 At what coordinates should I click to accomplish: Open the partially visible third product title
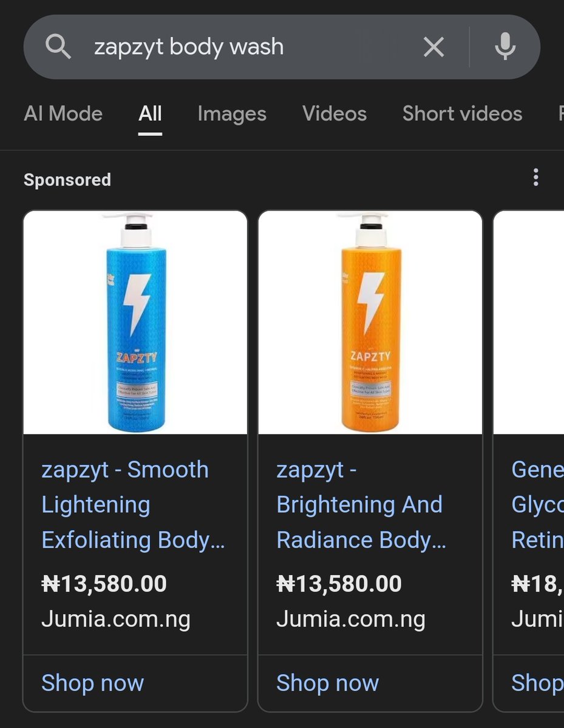point(537,505)
